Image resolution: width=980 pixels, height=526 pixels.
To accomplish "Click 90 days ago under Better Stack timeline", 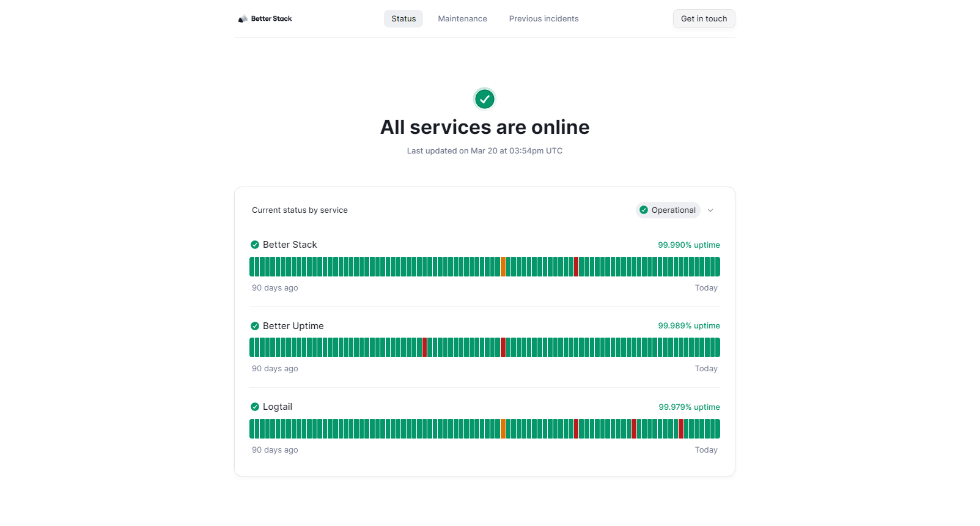I will click(x=275, y=287).
